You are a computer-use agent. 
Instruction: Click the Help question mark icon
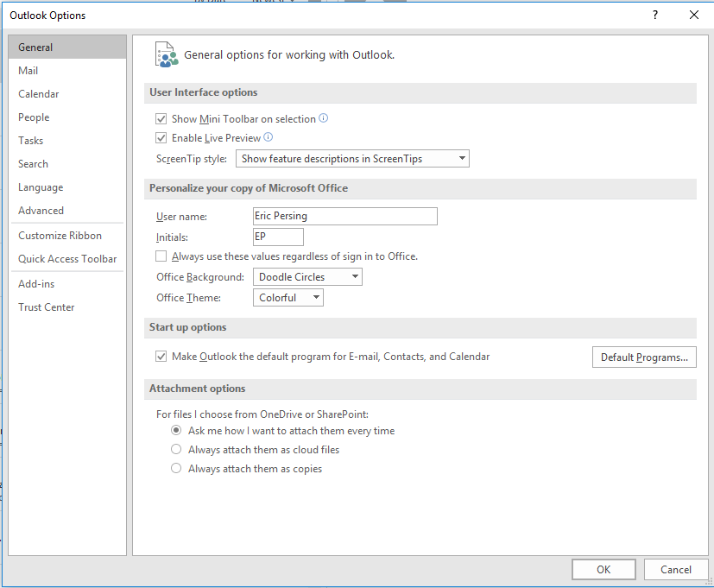click(x=655, y=15)
